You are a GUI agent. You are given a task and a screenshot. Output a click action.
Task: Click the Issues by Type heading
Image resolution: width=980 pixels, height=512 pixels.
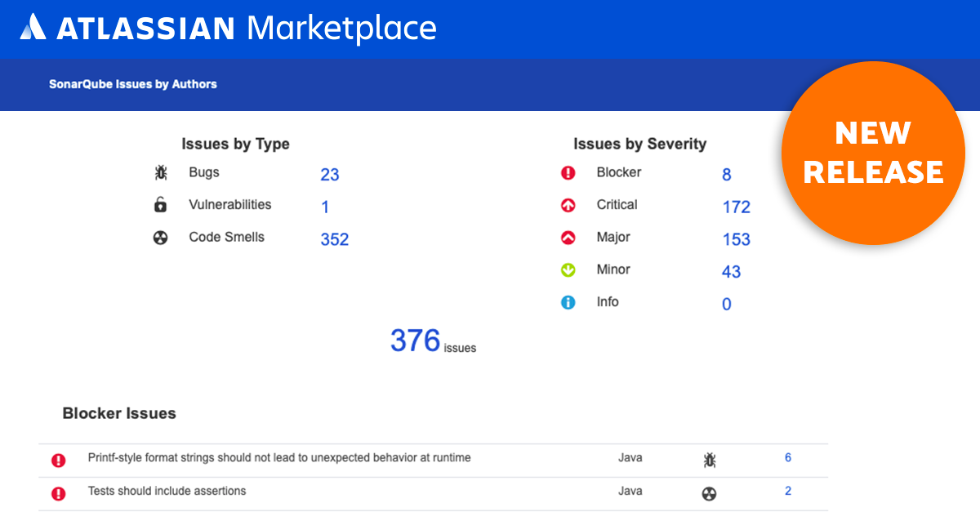click(235, 145)
